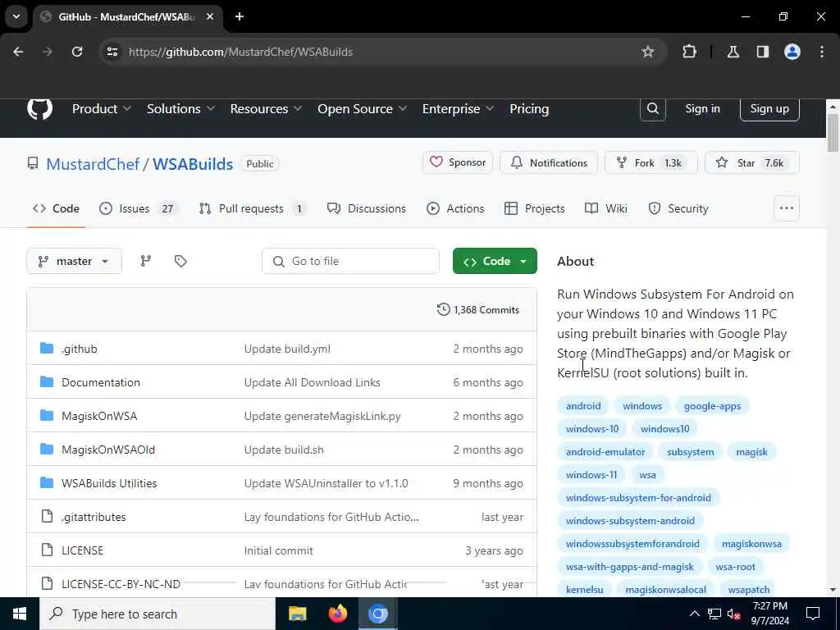
Task: Click the .github folder icon
Action: coord(47,349)
